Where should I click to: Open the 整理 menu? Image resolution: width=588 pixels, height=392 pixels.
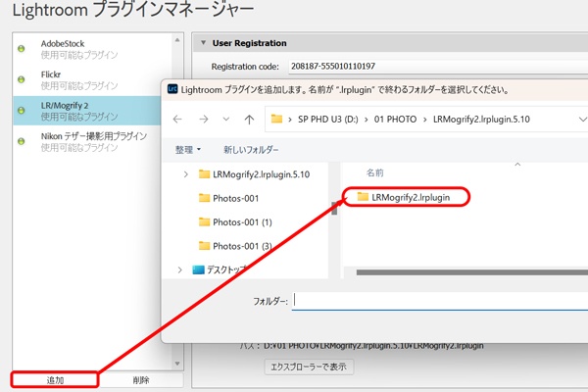pyautogui.click(x=188, y=150)
